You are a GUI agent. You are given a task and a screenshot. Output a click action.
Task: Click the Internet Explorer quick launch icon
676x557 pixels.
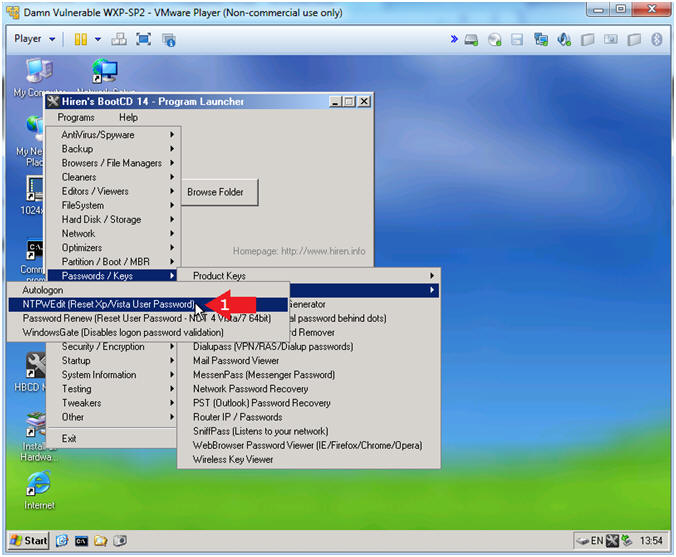click(62, 541)
